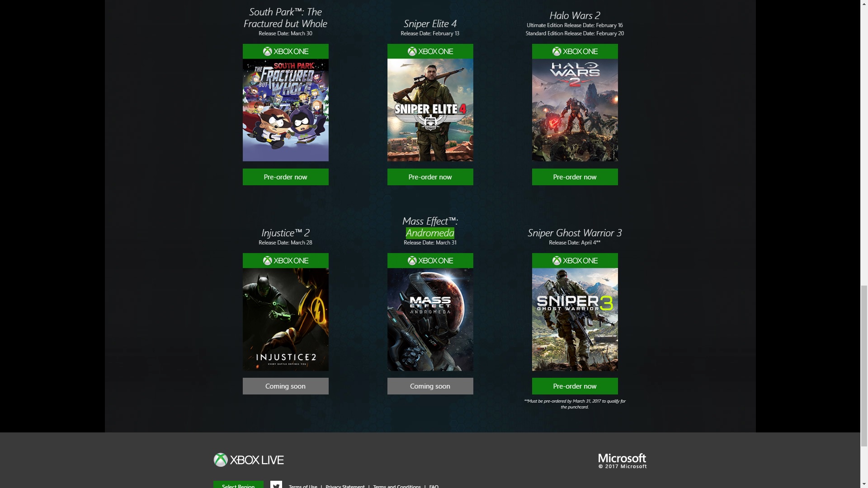
Task: Open the Terms of Use link
Action: (x=303, y=486)
